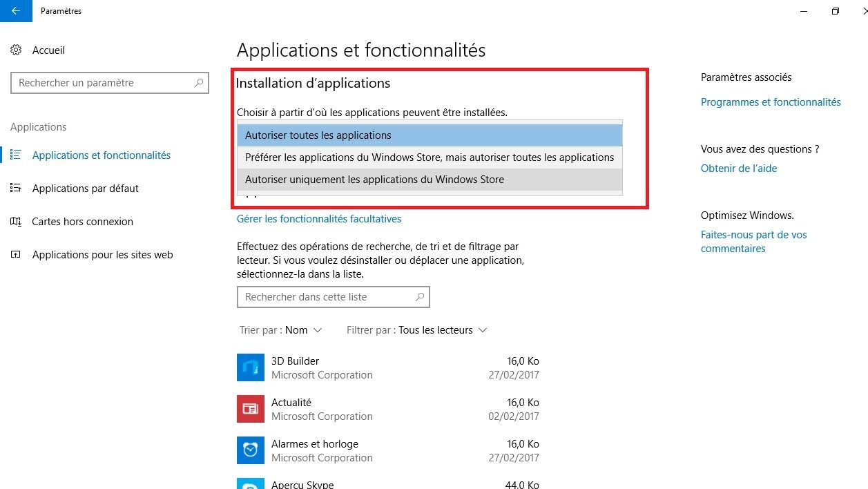Click the magnifier in Rechercher un paramètre
Screen dimensions: 868x489
point(199,83)
